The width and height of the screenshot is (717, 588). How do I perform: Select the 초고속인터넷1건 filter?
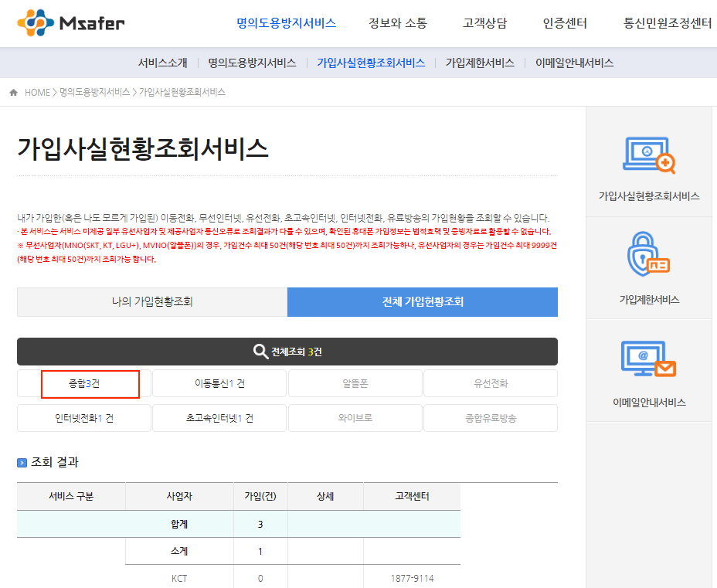[x=219, y=417]
